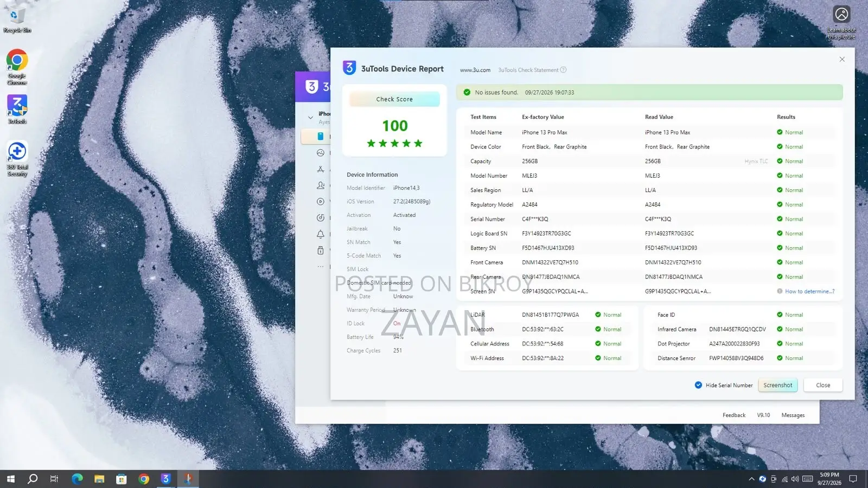
Task: Open the more options dots in 3uTools sidebar
Action: pyautogui.click(x=321, y=267)
